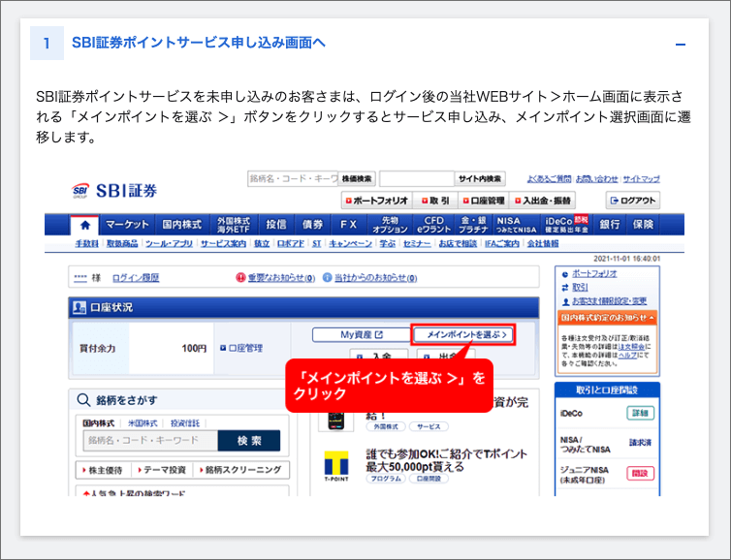The image size is (731, 560).
Task: Open the CFD eワラント tab
Action: click(x=434, y=225)
